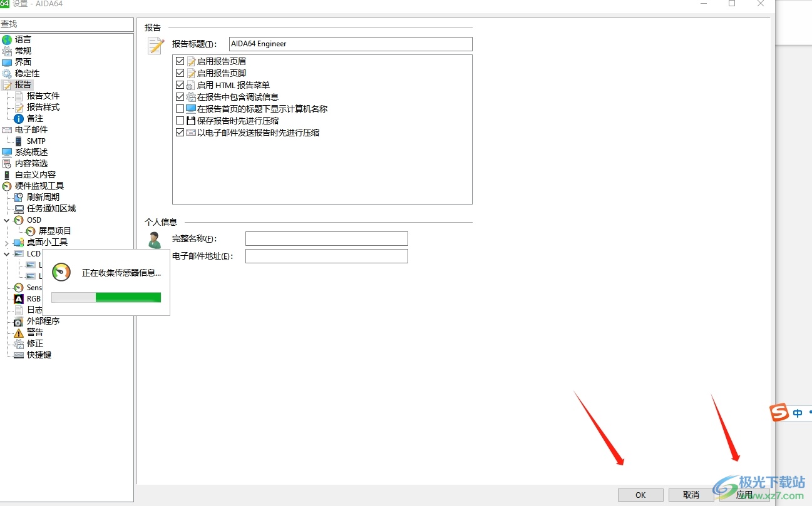Screen dimensions: 812x506
Task: Click the pencil icon beside 报告样式
Action: coord(19,107)
